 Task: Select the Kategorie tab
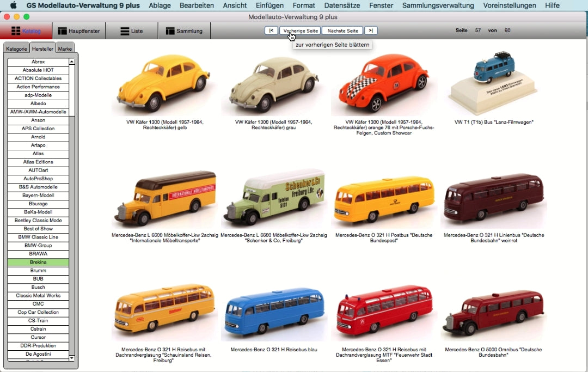[16, 48]
